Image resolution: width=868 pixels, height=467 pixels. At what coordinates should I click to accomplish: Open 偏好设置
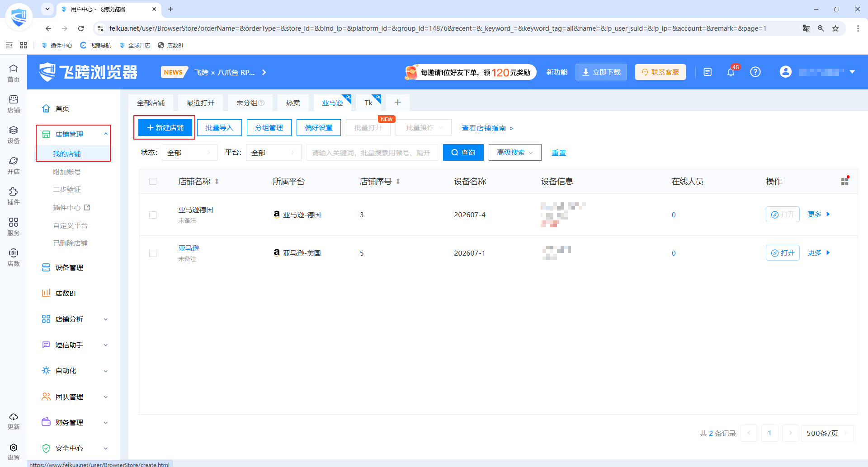pos(319,128)
